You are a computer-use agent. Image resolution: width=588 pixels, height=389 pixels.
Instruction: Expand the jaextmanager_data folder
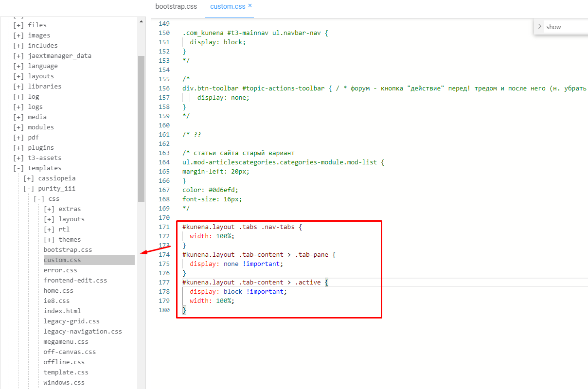[18, 56]
